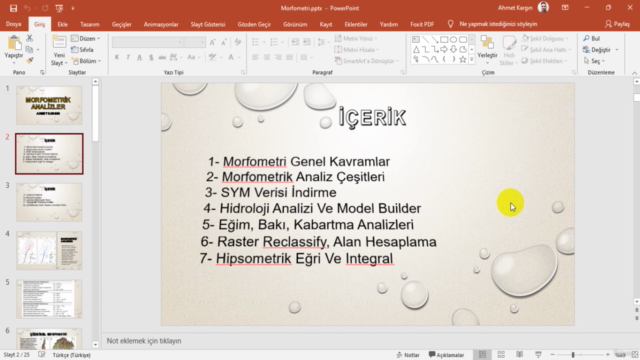Start Slide Show from status bar
This screenshot has height=360, width=640.
click(538, 355)
